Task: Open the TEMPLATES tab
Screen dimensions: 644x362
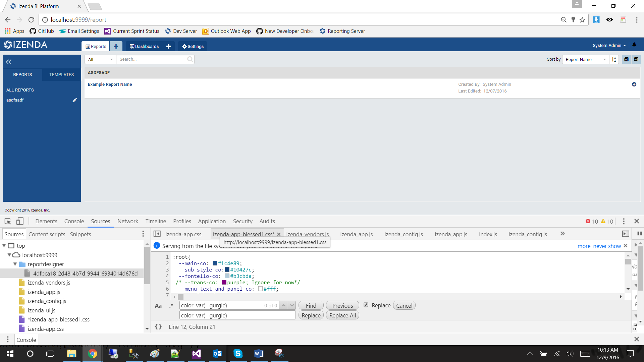Action: click(61, 74)
